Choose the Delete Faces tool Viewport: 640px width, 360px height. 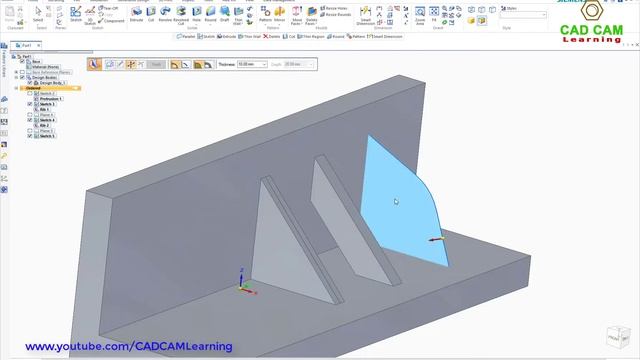click(x=311, y=15)
